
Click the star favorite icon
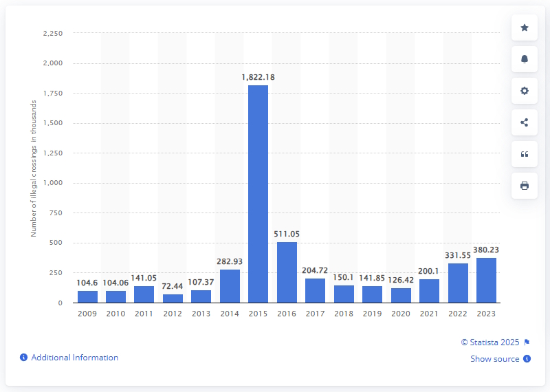pos(525,28)
